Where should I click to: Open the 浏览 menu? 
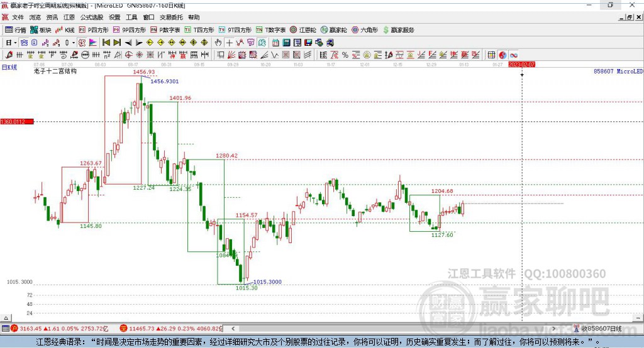[35, 17]
